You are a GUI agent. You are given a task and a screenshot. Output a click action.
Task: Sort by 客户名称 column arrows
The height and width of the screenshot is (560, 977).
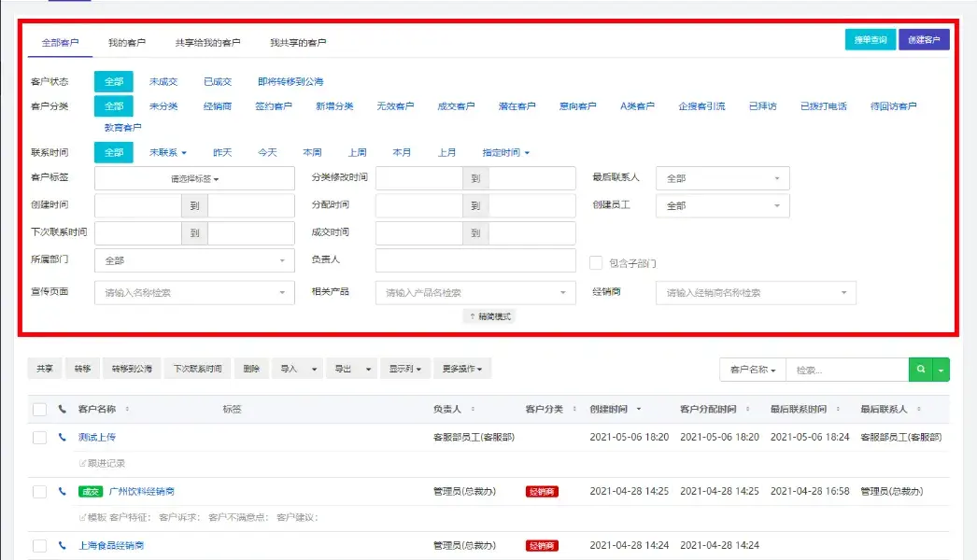[127, 409]
